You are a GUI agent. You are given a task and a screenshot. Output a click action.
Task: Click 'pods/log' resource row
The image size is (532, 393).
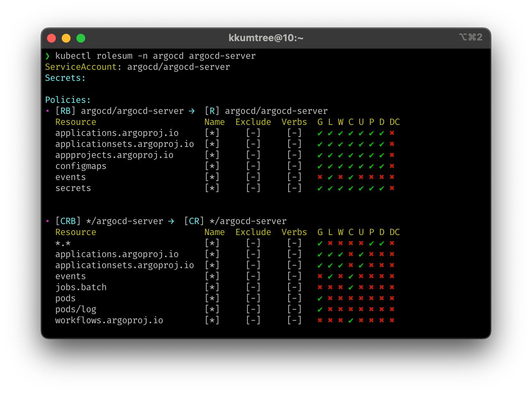coord(76,309)
